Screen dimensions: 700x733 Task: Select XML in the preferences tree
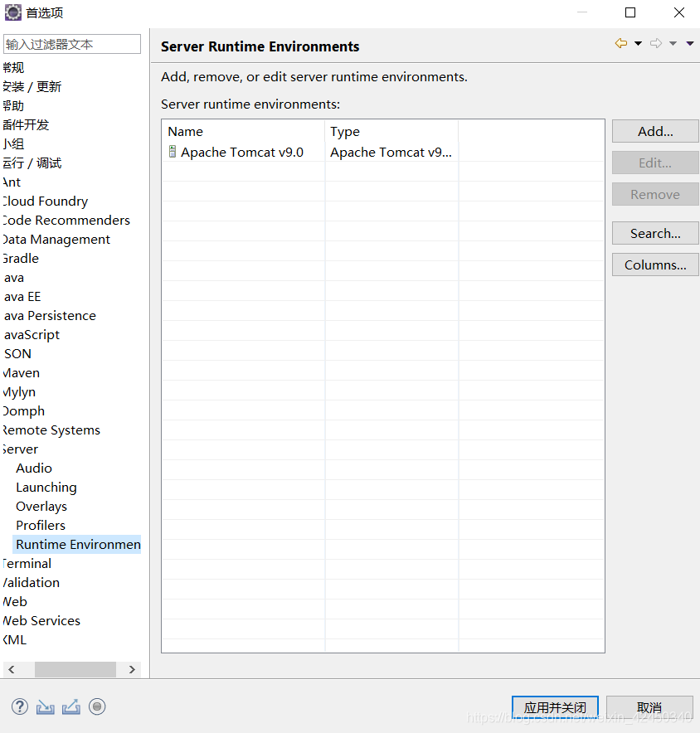click(x=14, y=640)
